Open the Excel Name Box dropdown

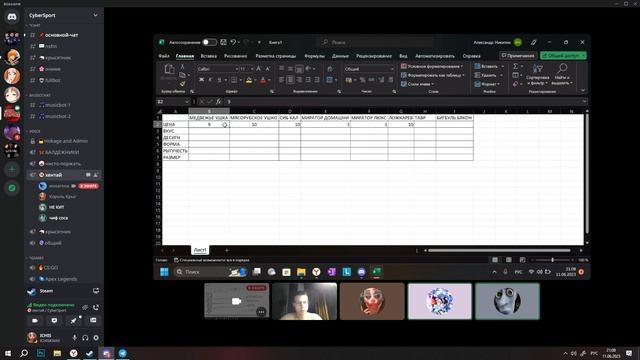click(x=187, y=101)
